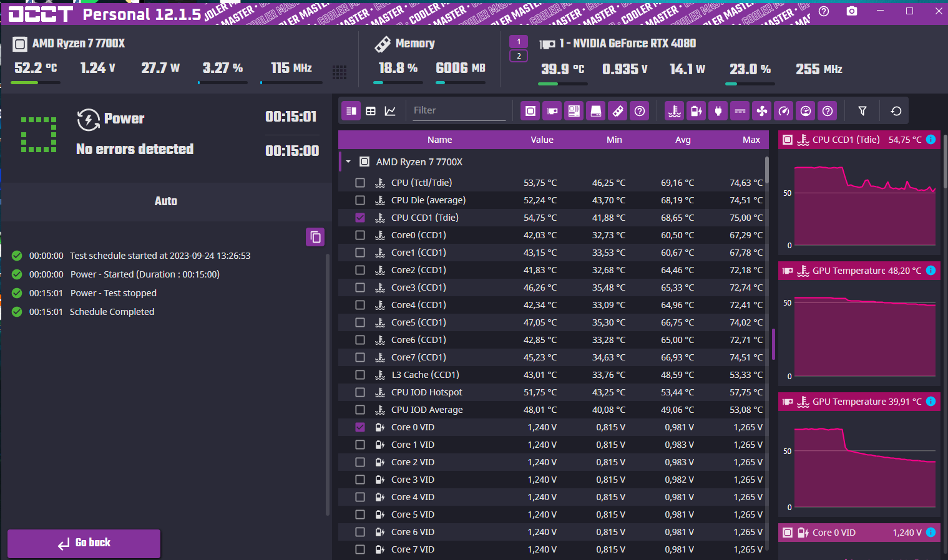This screenshot has height=560, width=948.
Task: Toggle the question-mark filter next to memory filter
Action: pos(640,111)
